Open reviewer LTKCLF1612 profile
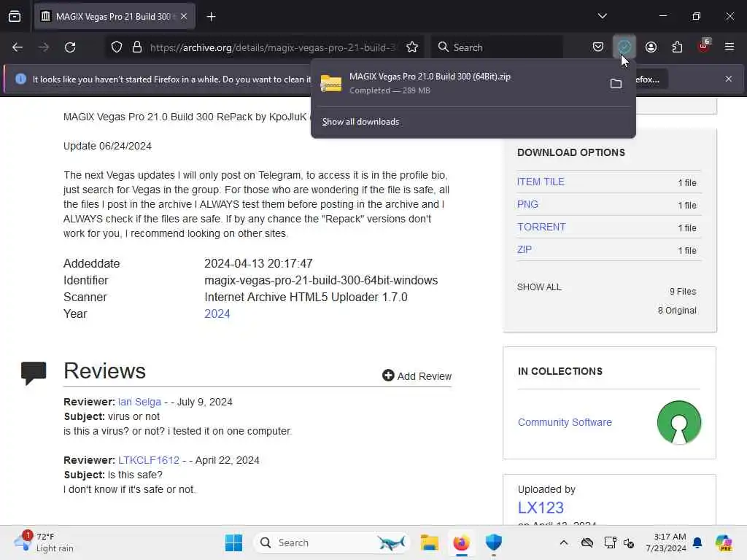747x560 pixels. [x=149, y=461]
